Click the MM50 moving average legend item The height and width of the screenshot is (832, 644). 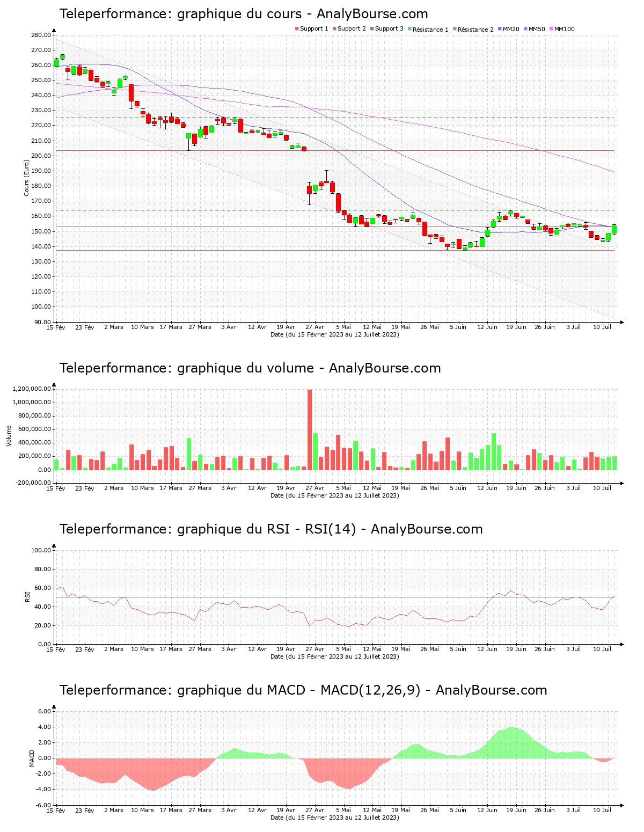[534, 29]
